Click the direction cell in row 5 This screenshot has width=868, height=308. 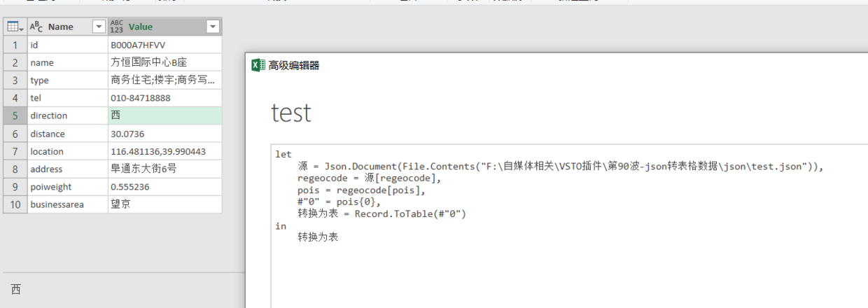pos(68,115)
